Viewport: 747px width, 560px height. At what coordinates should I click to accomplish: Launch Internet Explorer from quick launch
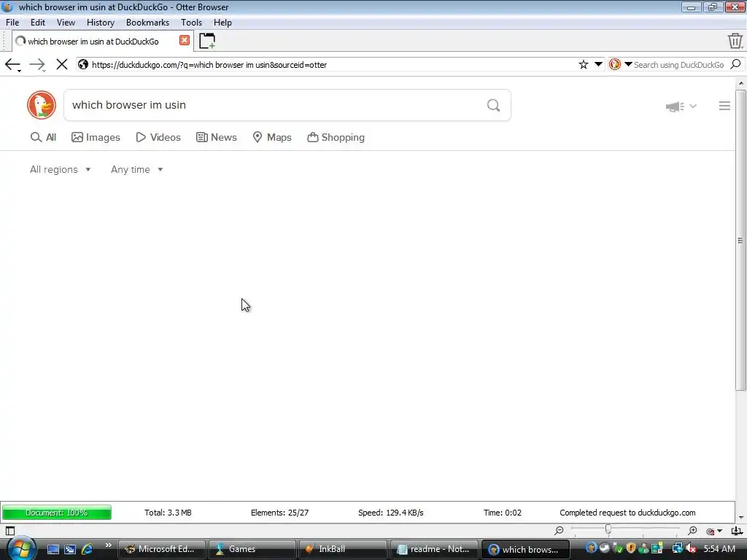click(88, 549)
